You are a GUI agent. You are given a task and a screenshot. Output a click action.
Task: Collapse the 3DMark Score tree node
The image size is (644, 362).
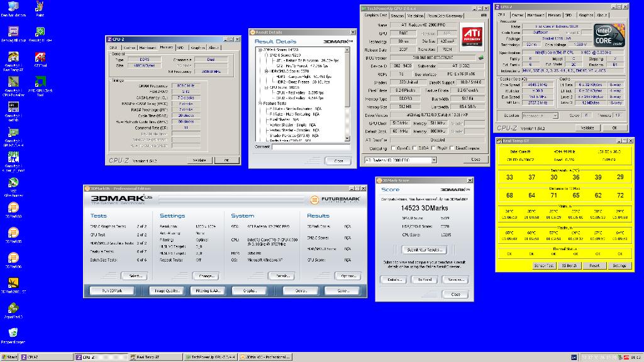pyautogui.click(x=260, y=50)
